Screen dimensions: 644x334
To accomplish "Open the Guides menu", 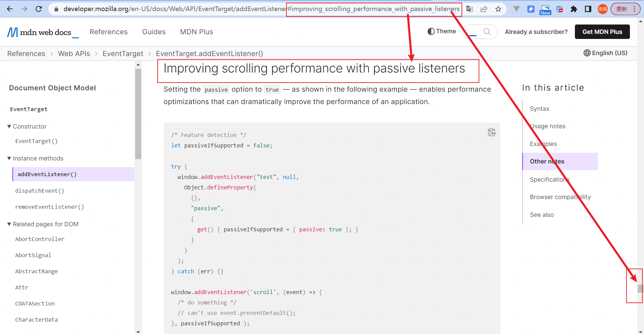I will click(x=154, y=32).
